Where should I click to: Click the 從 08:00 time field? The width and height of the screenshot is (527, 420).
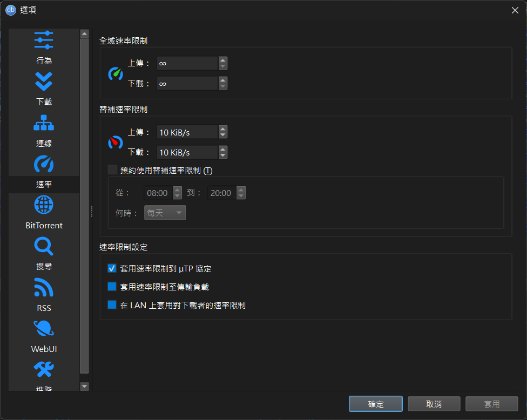[158, 193]
